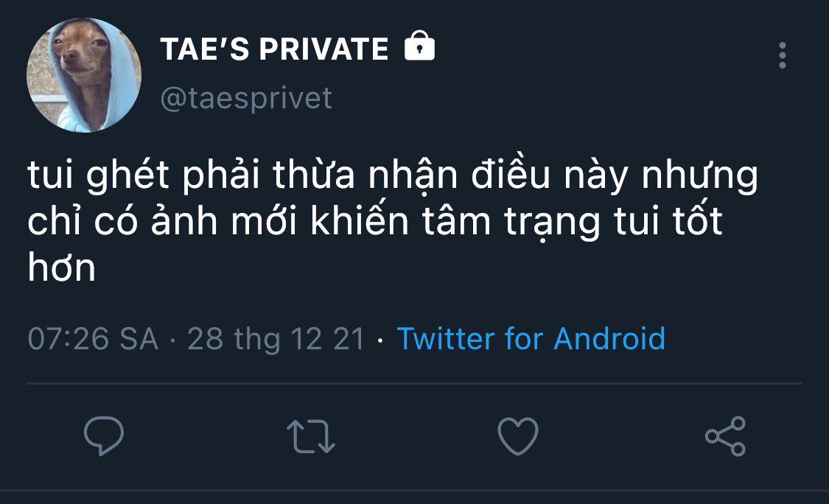The width and height of the screenshot is (829, 504).
Task: Click the tweet line starting "chỉ có ảnh"
Action: [375, 222]
